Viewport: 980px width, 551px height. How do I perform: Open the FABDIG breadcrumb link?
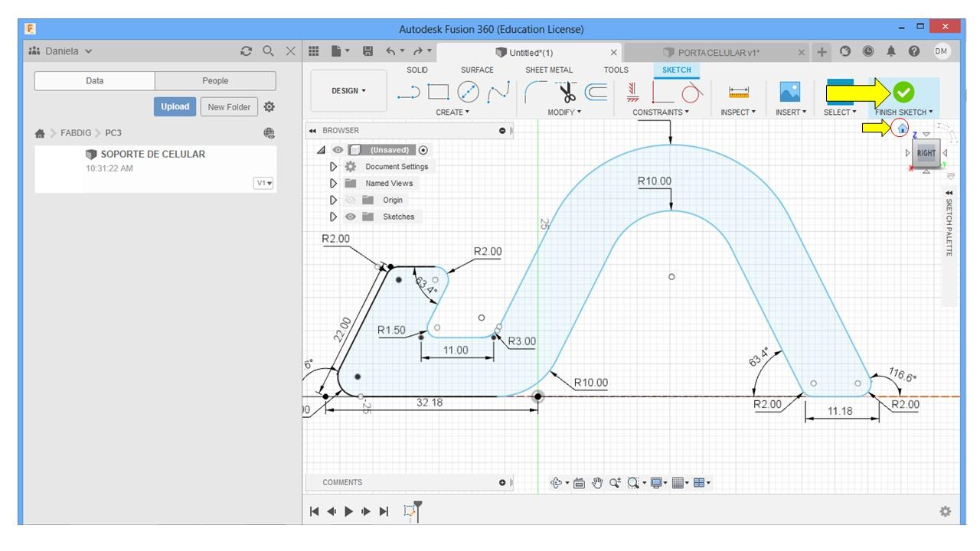76,132
